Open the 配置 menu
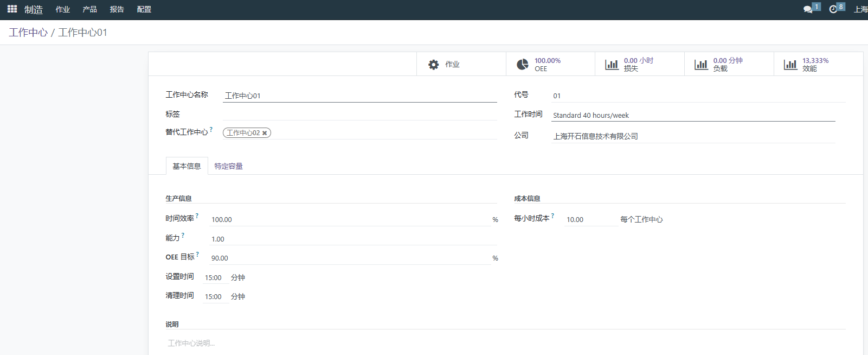 (144, 9)
